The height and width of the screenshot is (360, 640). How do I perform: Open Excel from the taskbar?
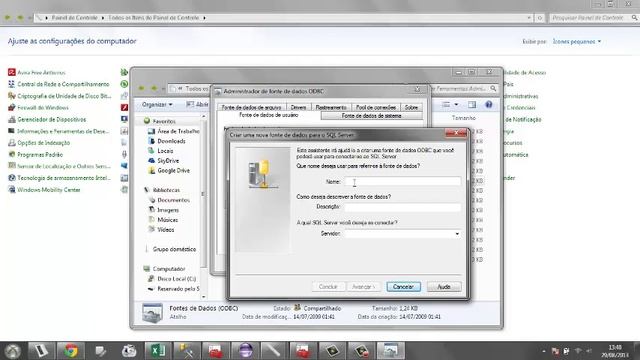(x=158, y=351)
